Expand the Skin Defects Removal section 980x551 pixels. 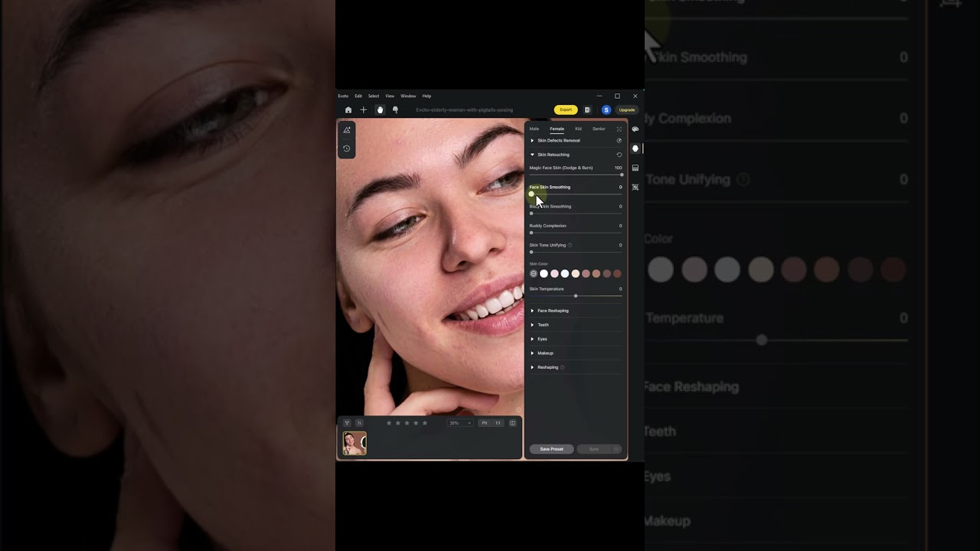click(x=532, y=141)
